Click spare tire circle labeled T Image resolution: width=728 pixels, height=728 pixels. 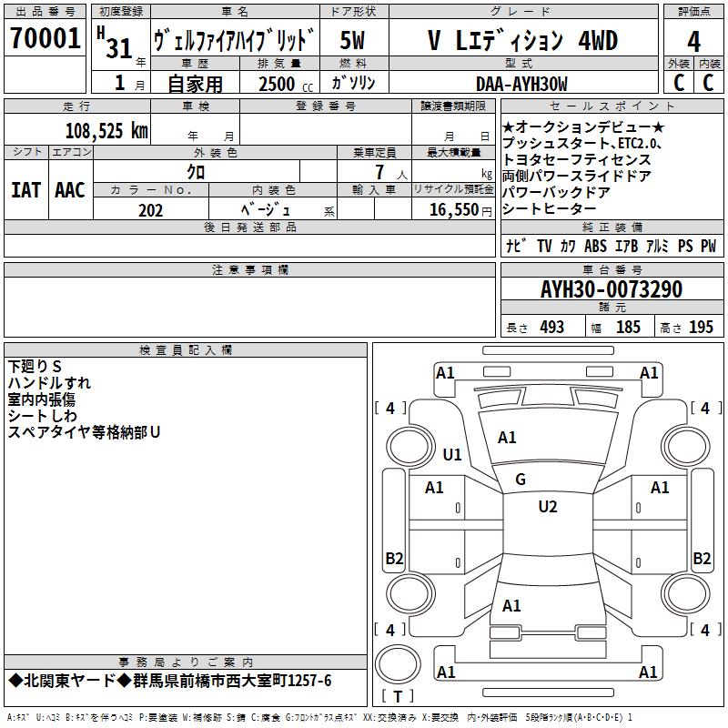pos(398,664)
